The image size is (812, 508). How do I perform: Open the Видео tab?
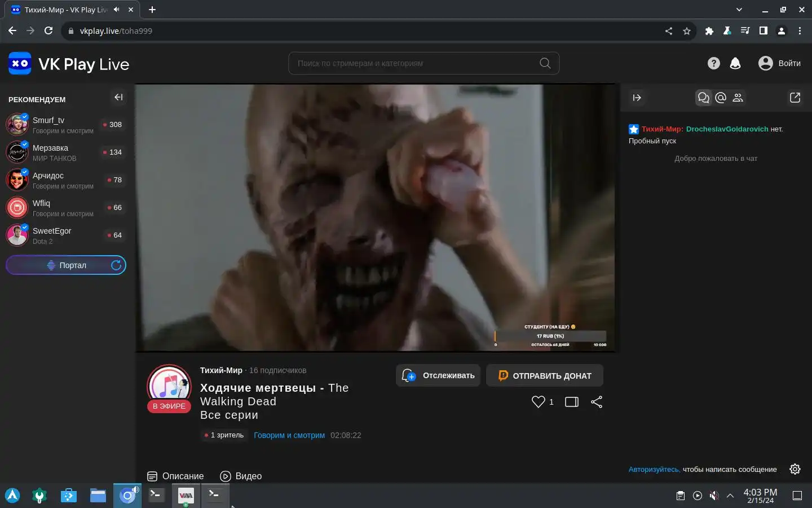(241, 476)
